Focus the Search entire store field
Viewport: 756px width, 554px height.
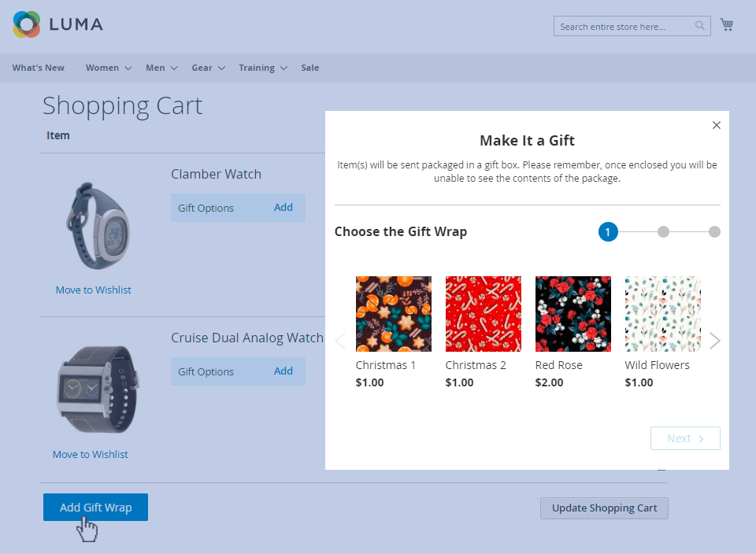point(624,26)
